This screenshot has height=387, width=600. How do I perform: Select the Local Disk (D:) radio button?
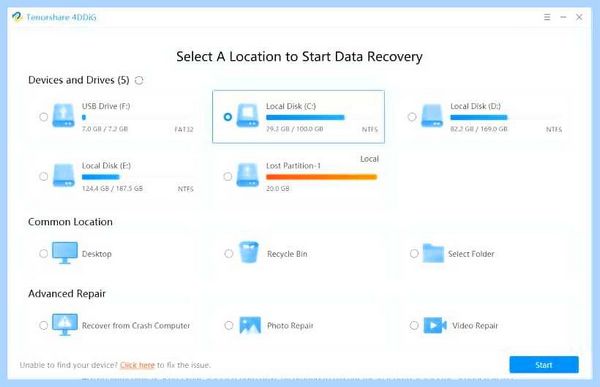tap(412, 117)
